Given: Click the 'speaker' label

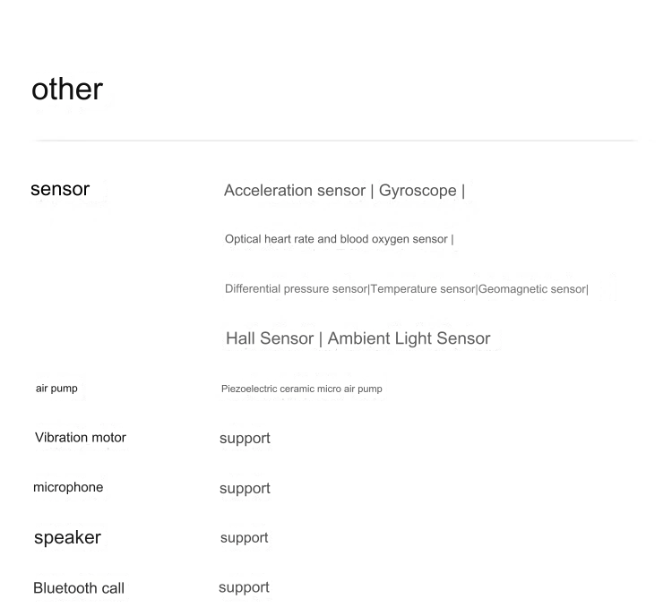Looking at the screenshot, I should click(x=68, y=537).
